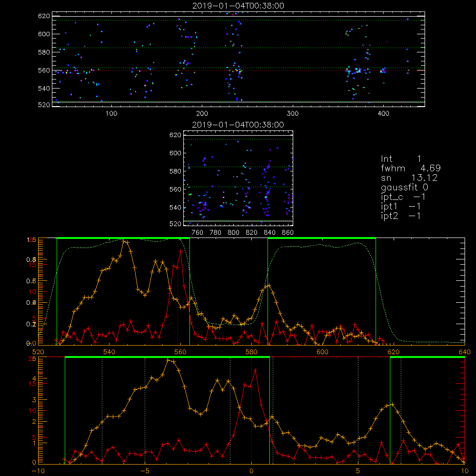Image resolution: width=476 pixels, height=476 pixels.
Task: Select the 'ipt_c -1' readout
Action: pos(403,197)
